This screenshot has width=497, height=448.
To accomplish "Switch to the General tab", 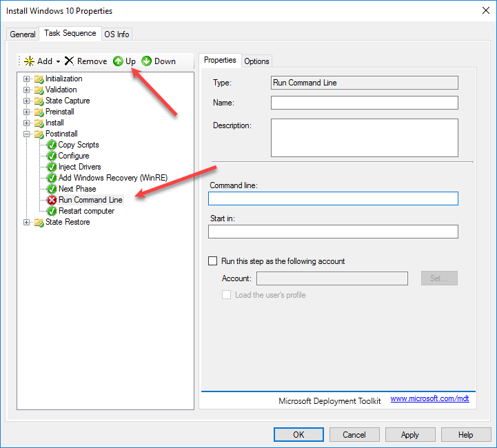I will coord(23,34).
